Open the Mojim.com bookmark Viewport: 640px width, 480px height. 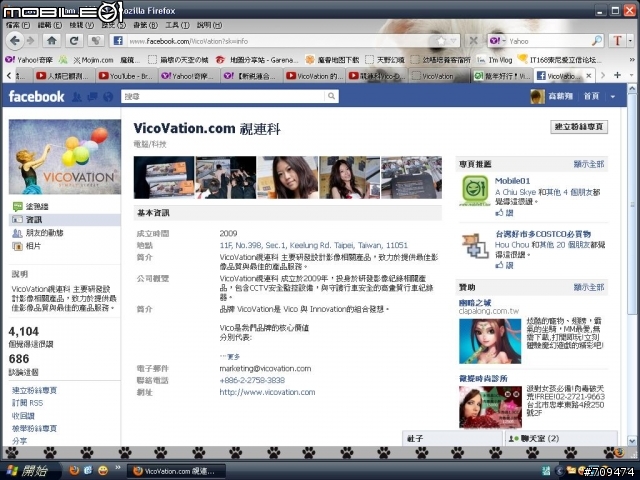pos(93,60)
